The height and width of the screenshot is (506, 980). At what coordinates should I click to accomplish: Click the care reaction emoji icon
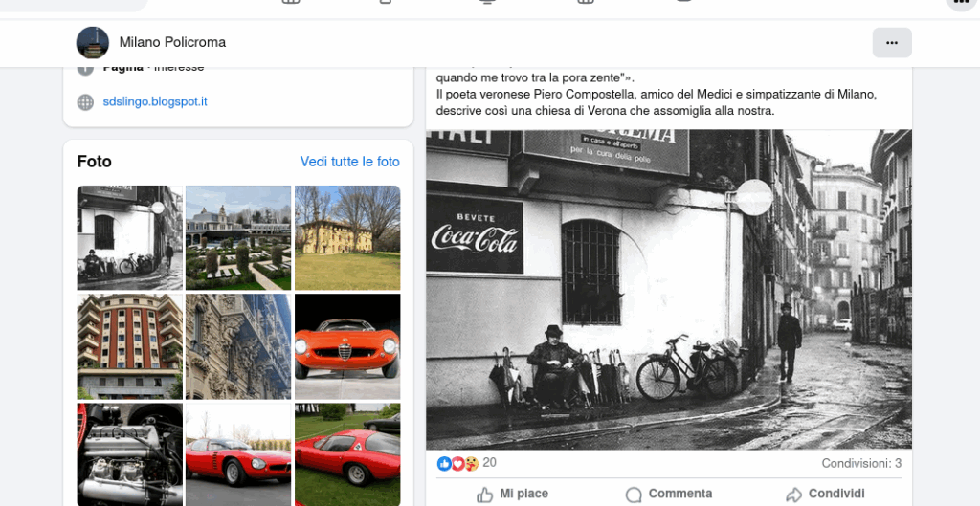point(471,464)
